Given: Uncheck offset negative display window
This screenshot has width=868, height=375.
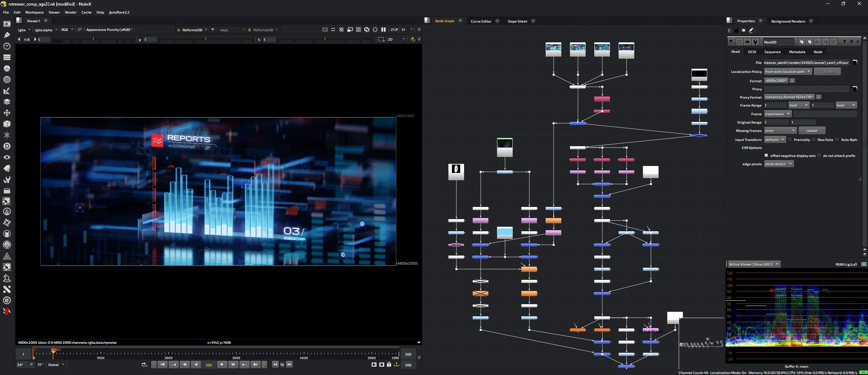Looking at the screenshot, I should 766,156.
